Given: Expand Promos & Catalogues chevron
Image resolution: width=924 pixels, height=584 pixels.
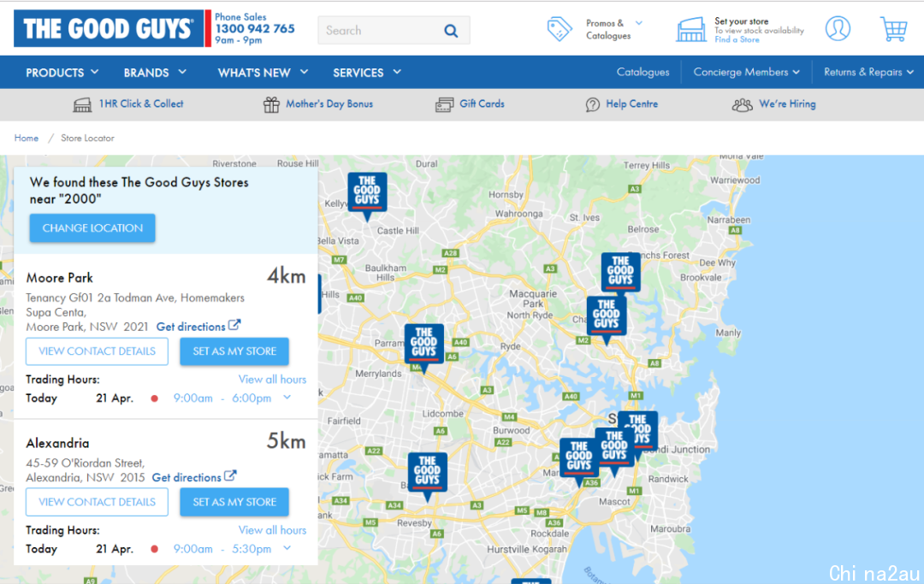Looking at the screenshot, I should pyautogui.click(x=639, y=23).
